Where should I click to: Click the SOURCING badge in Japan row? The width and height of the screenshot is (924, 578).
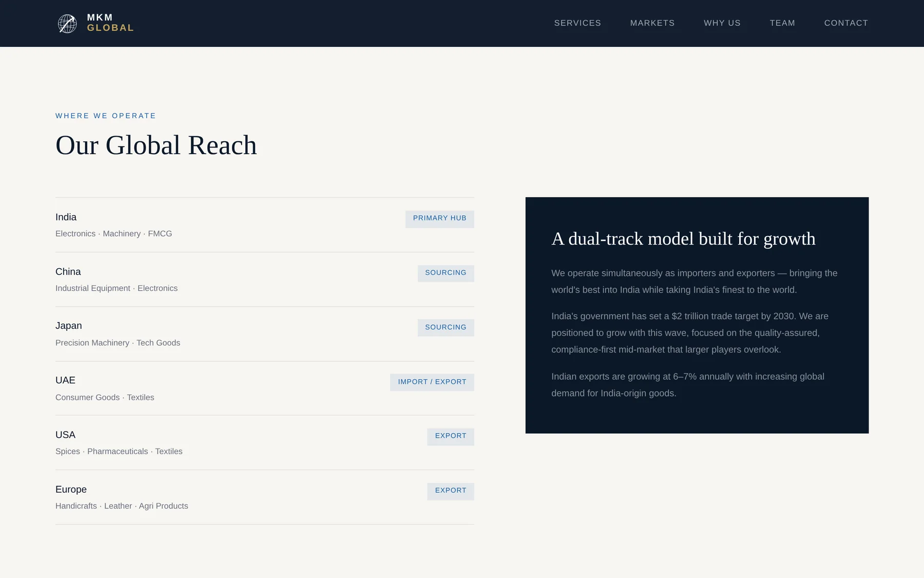446,327
